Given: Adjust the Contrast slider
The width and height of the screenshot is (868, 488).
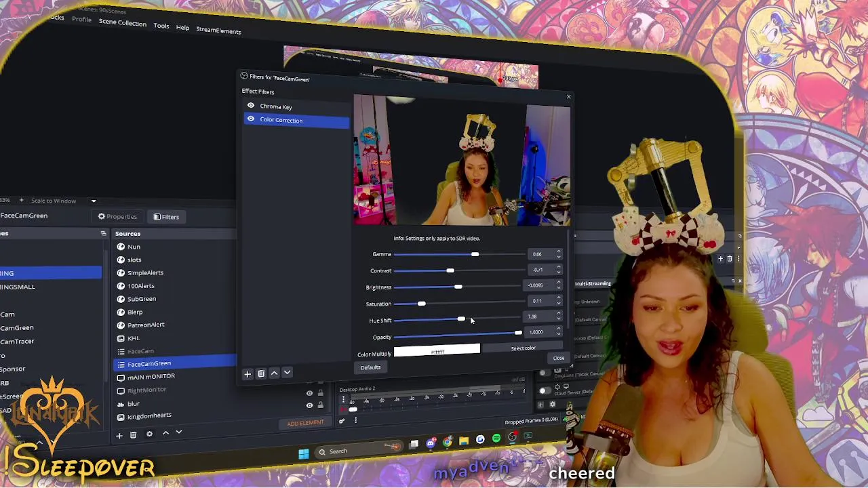Looking at the screenshot, I should coord(459,270).
